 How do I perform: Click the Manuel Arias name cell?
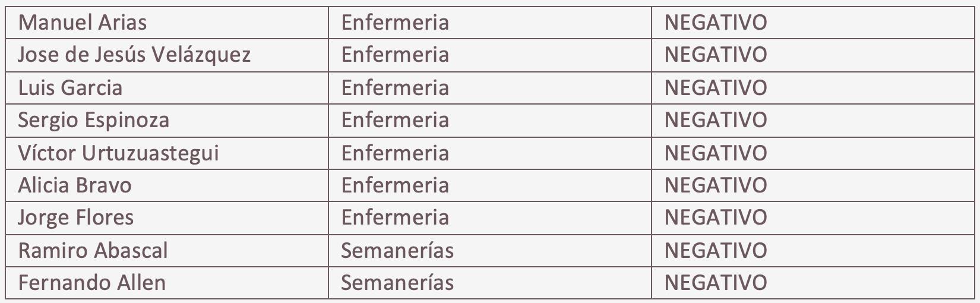tap(83, 23)
